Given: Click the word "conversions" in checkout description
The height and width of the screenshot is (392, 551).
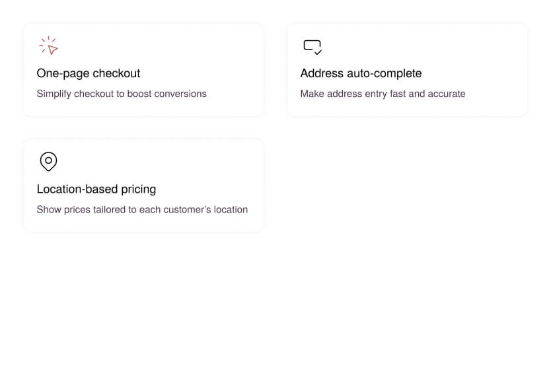Looking at the screenshot, I should 180,94.
